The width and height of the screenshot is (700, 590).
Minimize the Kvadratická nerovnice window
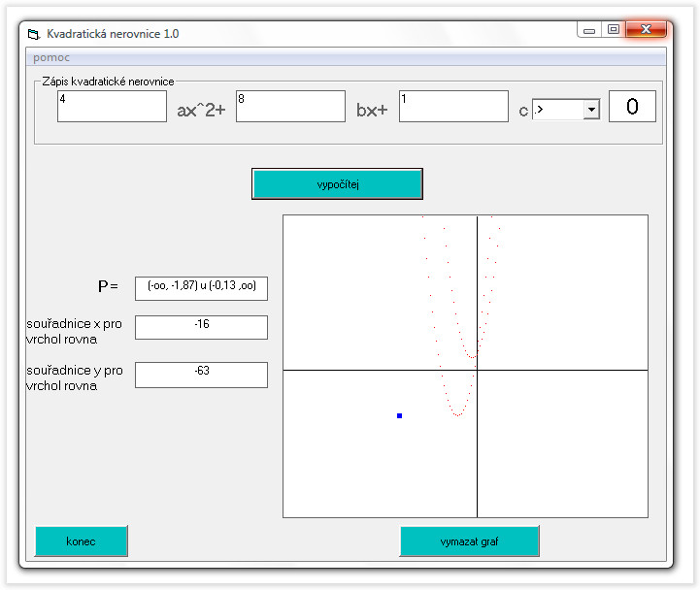coord(589,30)
